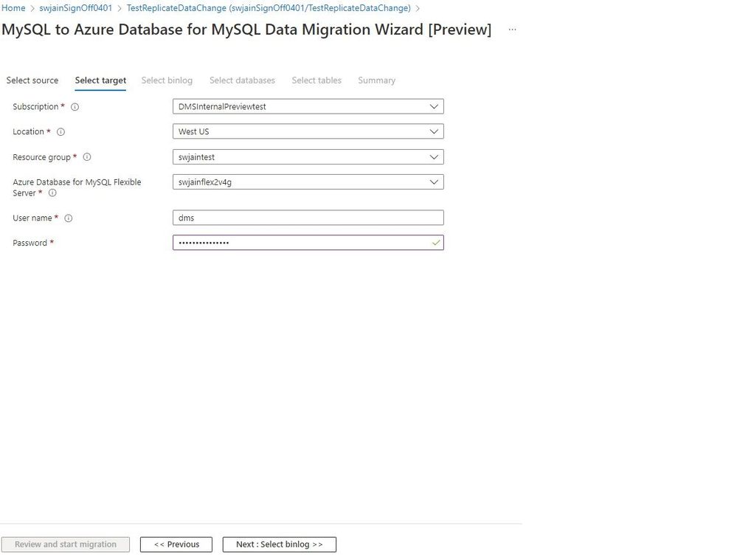Click the User name info icon

[69, 218]
